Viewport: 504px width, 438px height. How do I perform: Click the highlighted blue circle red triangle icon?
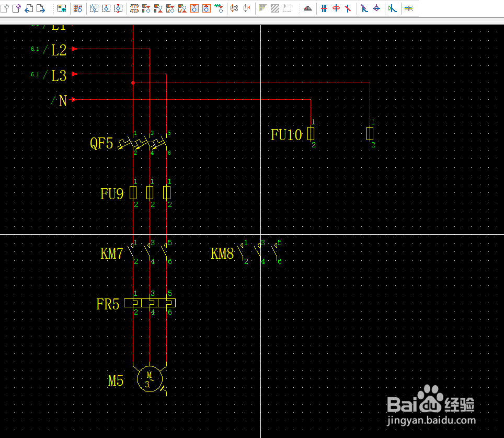click(194, 8)
